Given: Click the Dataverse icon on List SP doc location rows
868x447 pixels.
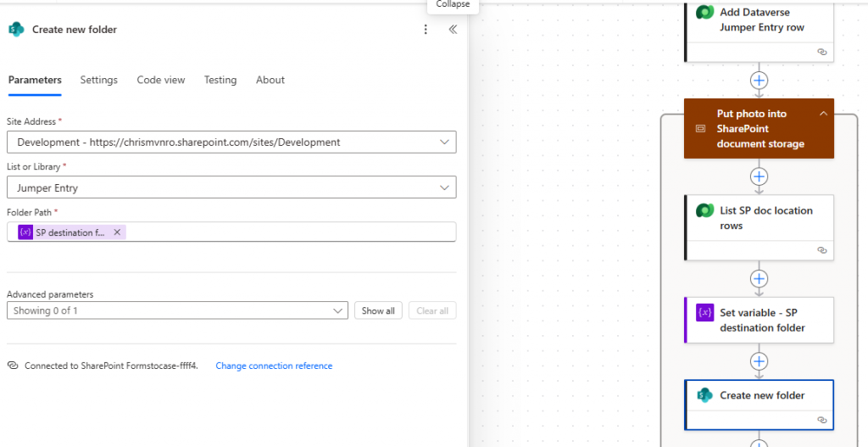Looking at the screenshot, I should pyautogui.click(x=704, y=211).
